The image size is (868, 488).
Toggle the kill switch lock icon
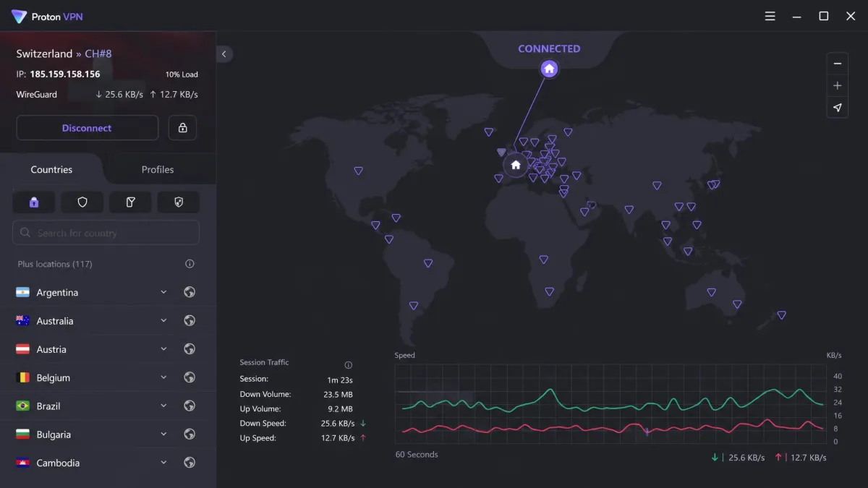click(182, 128)
